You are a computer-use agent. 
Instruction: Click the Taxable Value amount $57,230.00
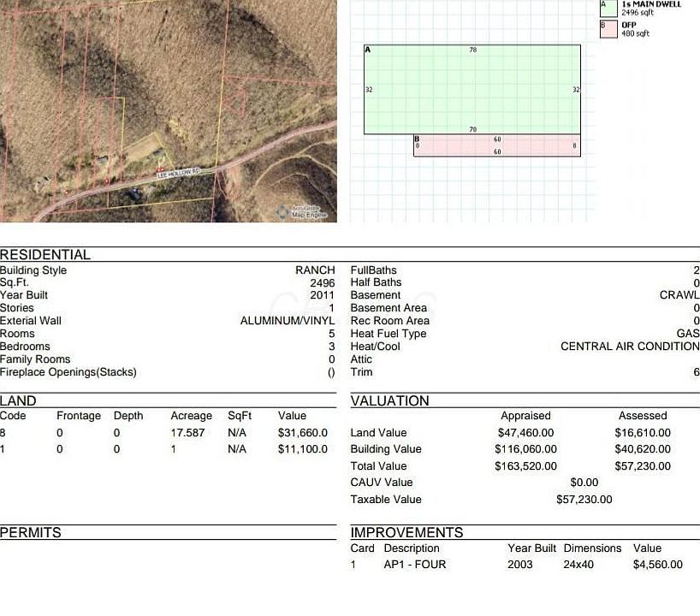coord(584,500)
